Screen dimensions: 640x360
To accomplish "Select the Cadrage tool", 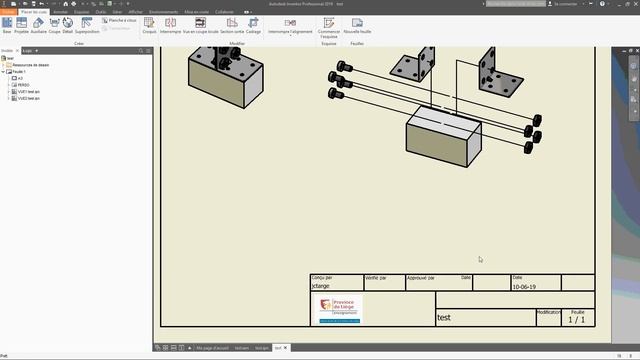I will [253, 25].
